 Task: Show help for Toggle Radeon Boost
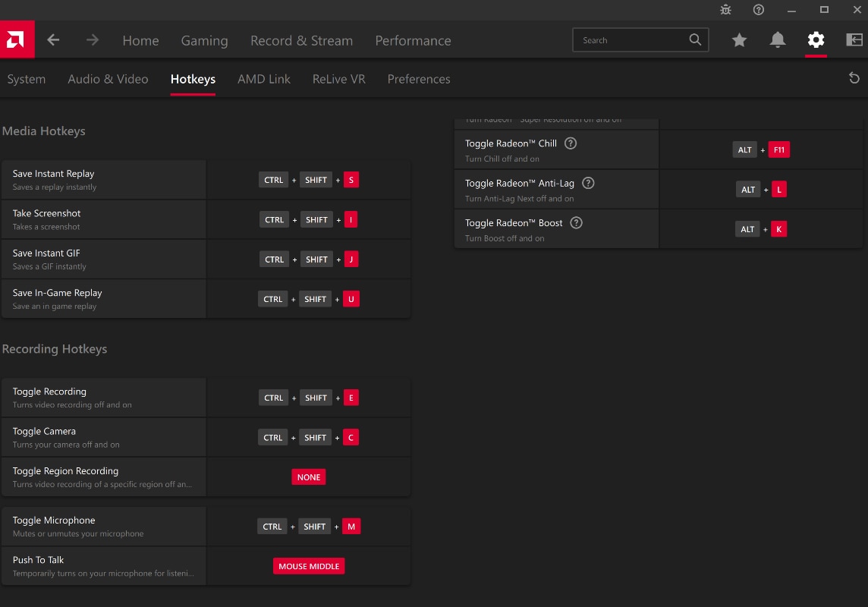[577, 223]
